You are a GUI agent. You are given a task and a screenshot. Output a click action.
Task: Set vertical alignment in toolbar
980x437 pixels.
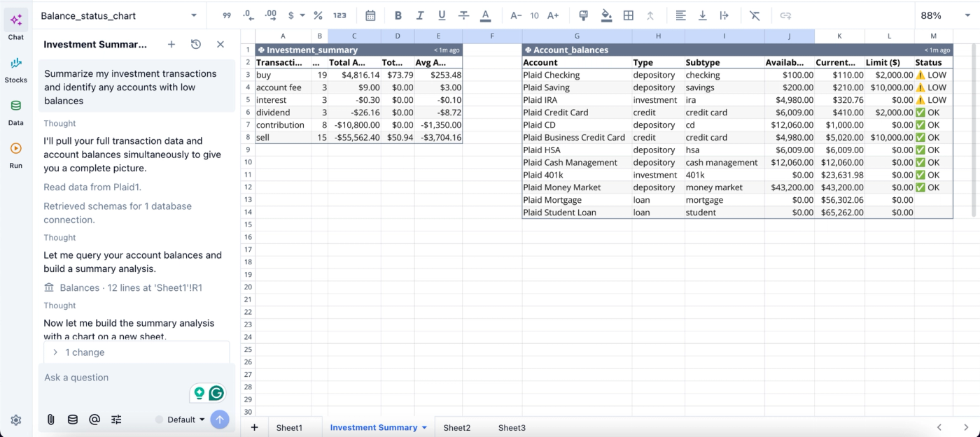702,15
